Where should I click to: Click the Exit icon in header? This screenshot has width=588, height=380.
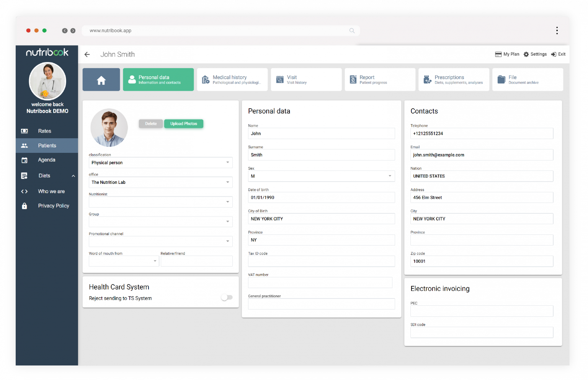554,54
